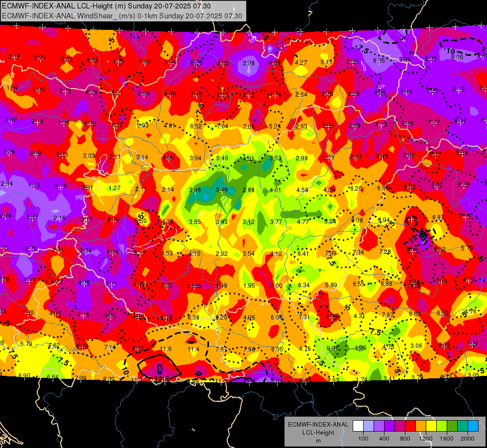
Task: Click the wind shear value 5.79
Action: click(x=26, y=344)
